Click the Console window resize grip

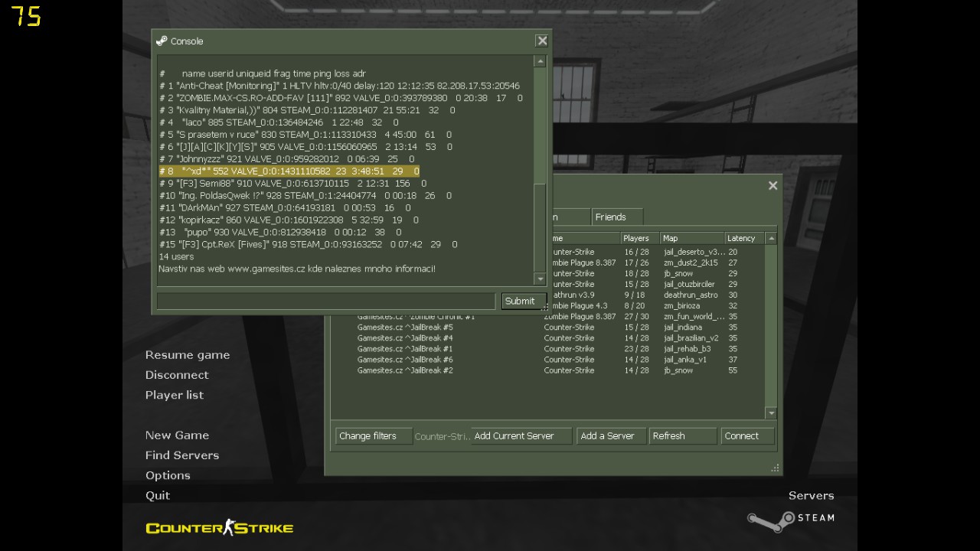tap(545, 308)
